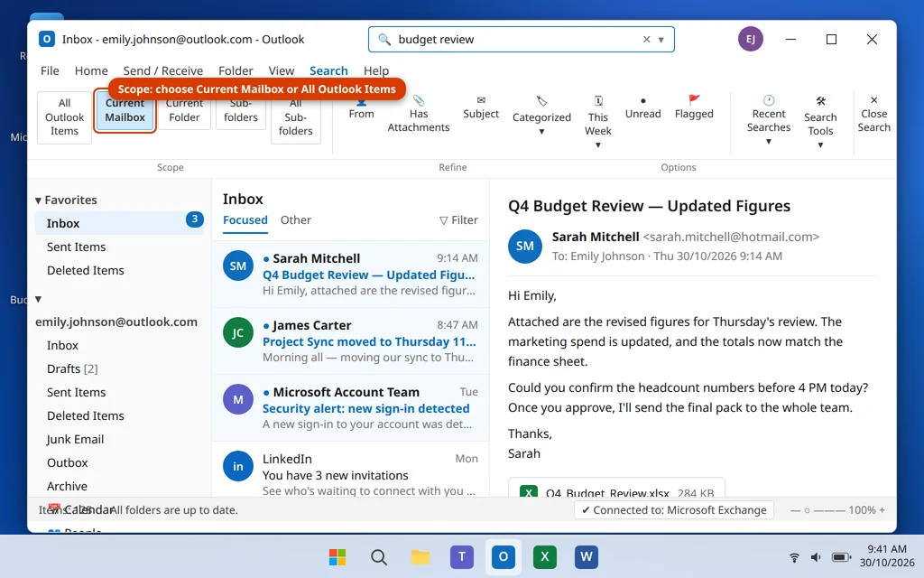
Task: Toggle the From refine filter
Action: pos(361,108)
